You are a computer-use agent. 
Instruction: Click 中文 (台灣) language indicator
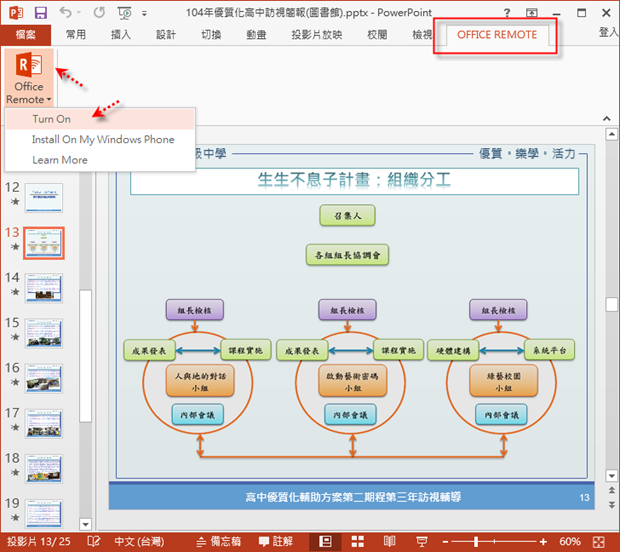coord(139,541)
